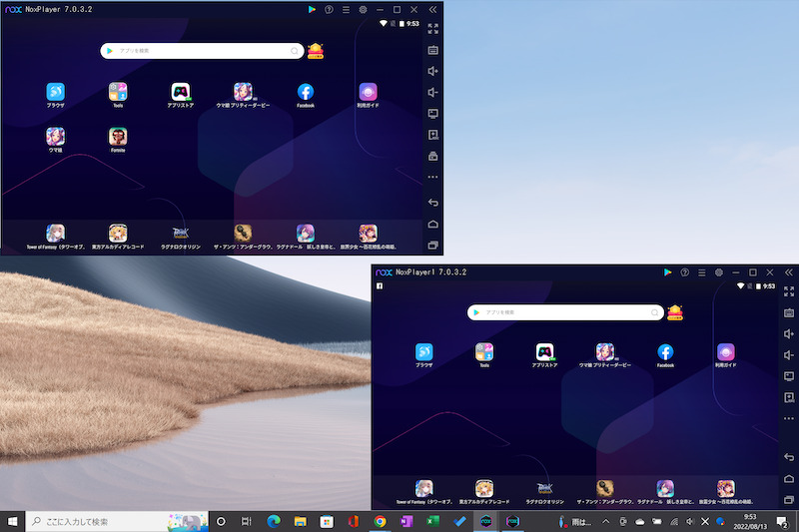Screen dimensions: 799x532
Task: Open keyboard mapping in top NoxPlayer sidebar
Action: [432, 50]
